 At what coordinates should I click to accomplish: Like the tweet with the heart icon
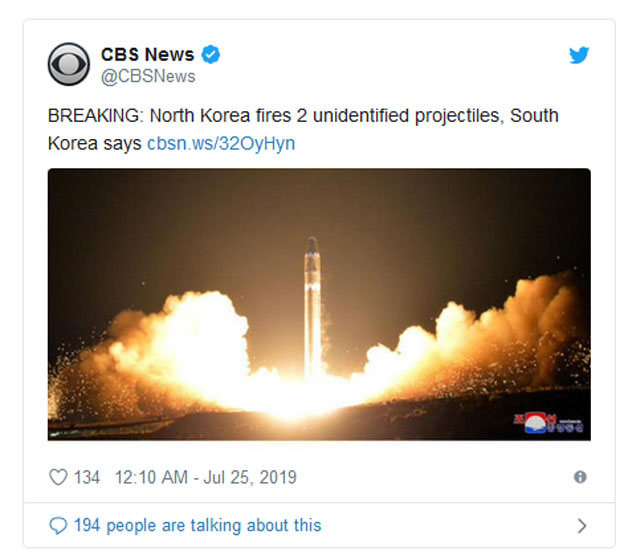(58, 477)
